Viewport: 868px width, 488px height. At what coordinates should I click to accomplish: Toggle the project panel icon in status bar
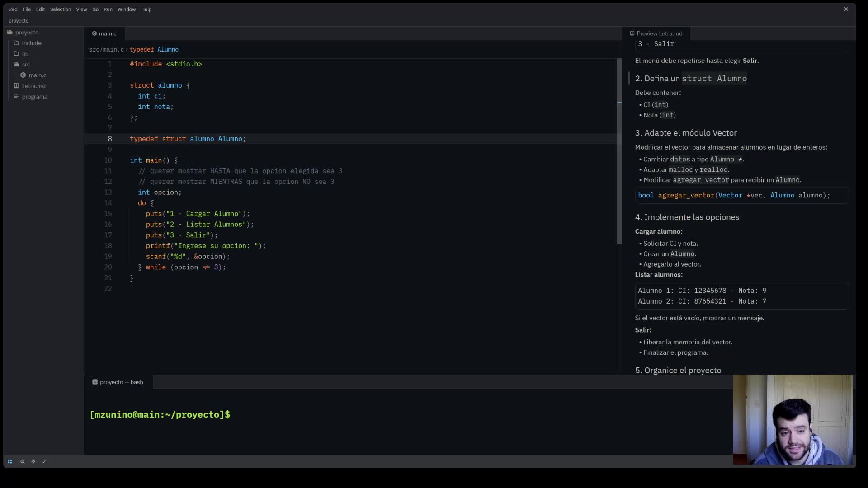(10, 461)
